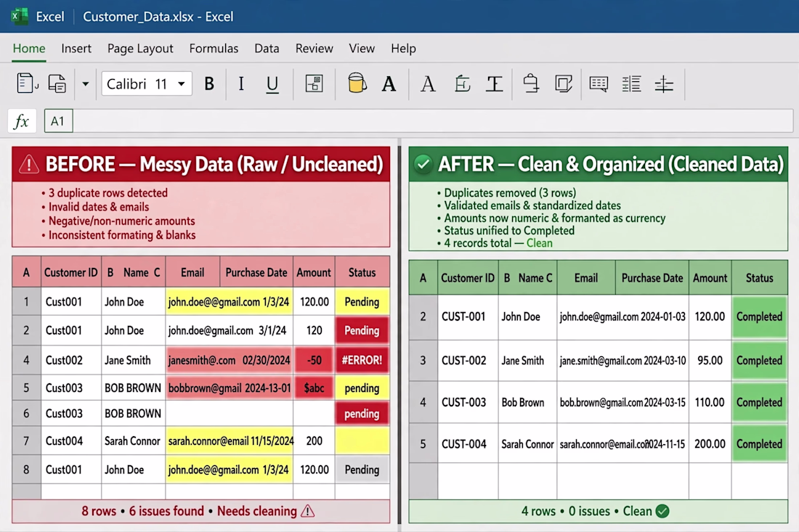Toggle Bold formatting
The width and height of the screenshot is (799, 532).
209,83
